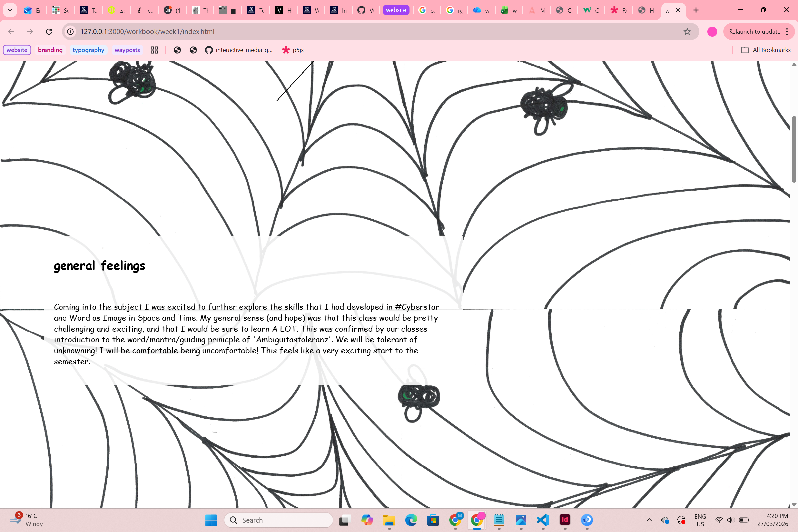Open interactive_media GitHub bookmark
798x532 pixels.
(x=239, y=50)
